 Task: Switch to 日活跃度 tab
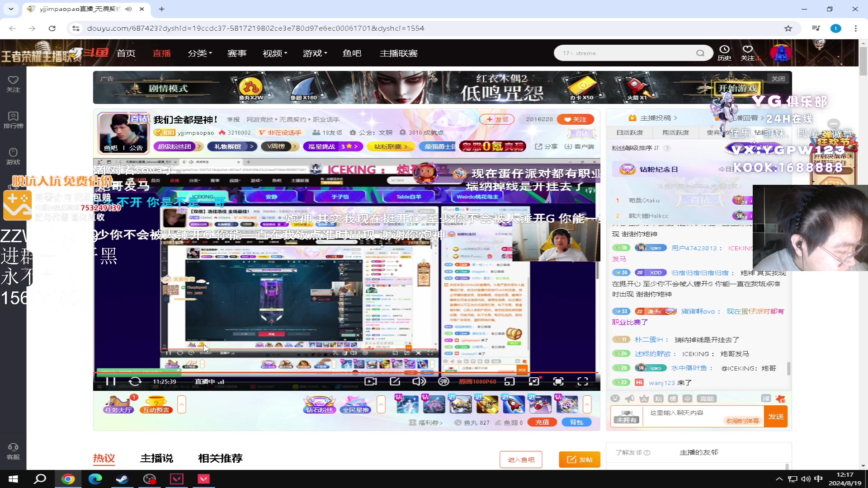tap(629, 132)
